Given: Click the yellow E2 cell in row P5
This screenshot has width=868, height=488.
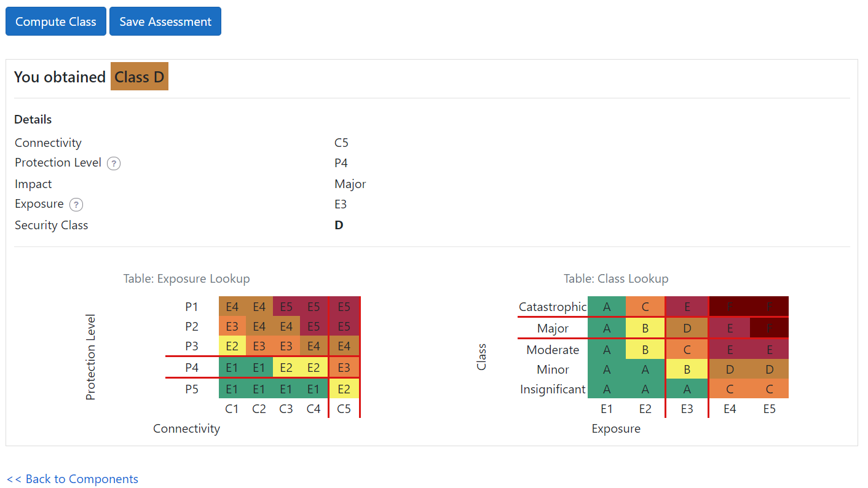Looking at the screenshot, I should click(344, 388).
